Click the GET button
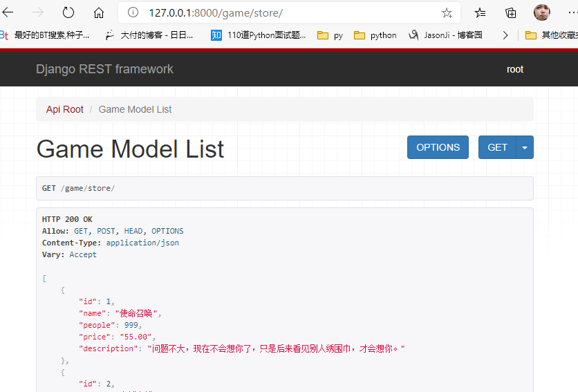The height and width of the screenshot is (392, 578). pyautogui.click(x=497, y=147)
